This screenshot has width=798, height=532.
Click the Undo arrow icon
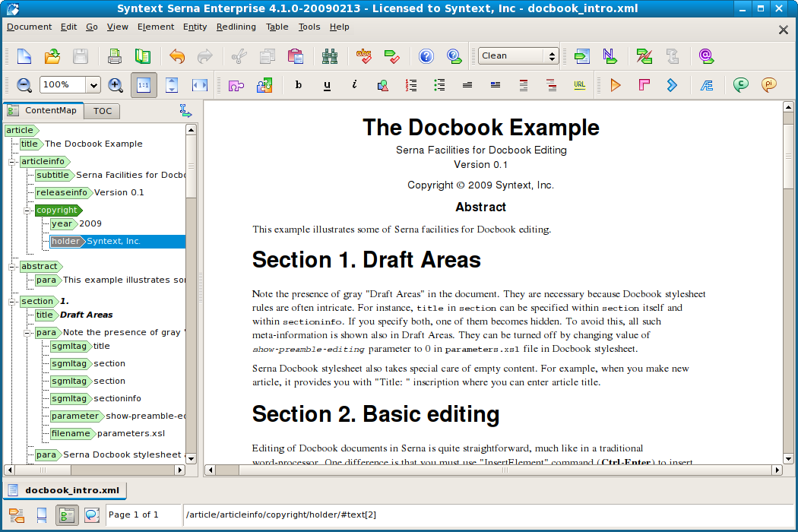[177, 56]
